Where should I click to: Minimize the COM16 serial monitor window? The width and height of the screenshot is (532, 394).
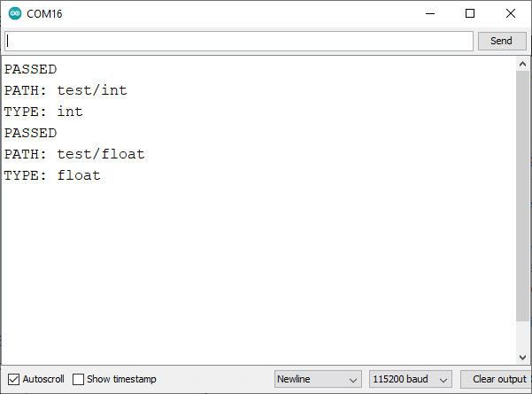click(x=429, y=13)
